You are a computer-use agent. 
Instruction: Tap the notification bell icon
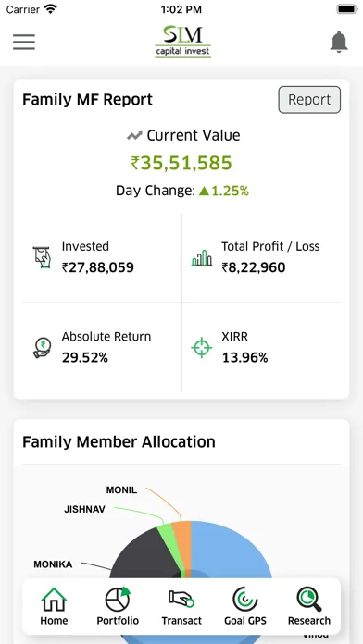click(x=339, y=42)
